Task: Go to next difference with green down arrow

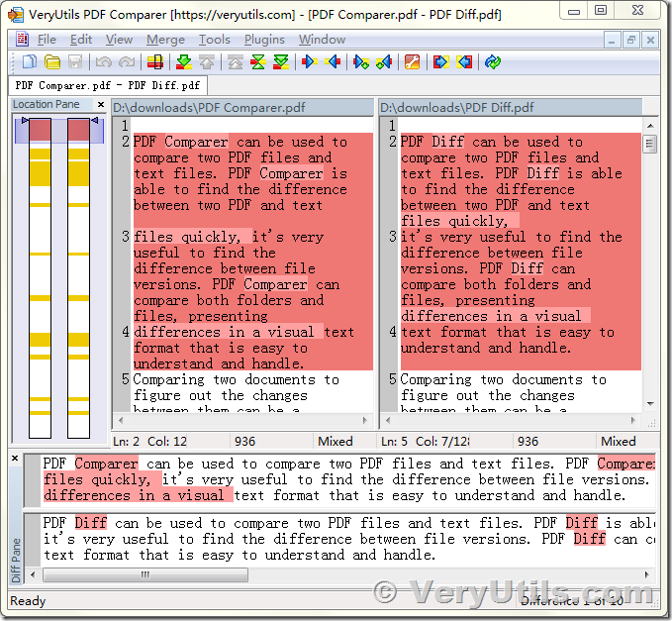Action: click(x=184, y=62)
